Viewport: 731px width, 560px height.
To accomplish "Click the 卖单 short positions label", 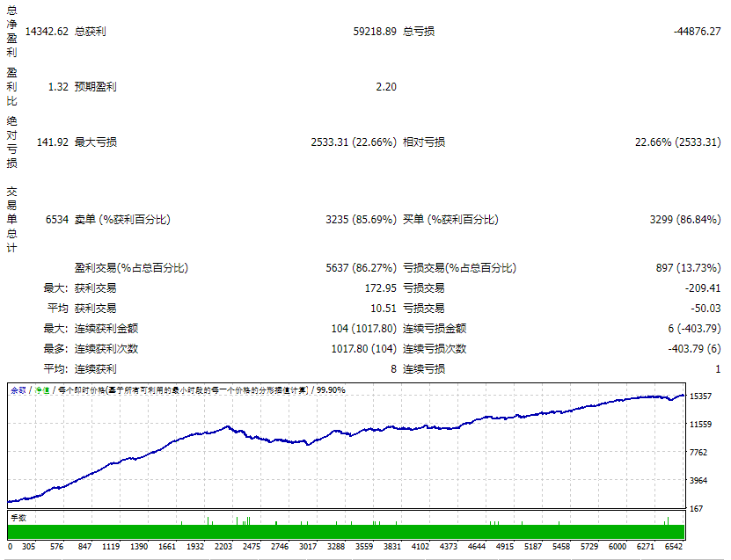I will click(x=122, y=220).
